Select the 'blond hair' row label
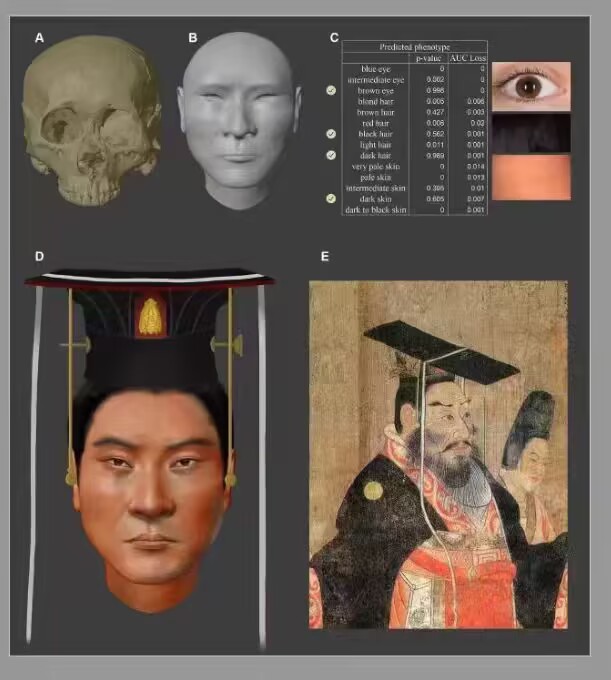The height and width of the screenshot is (680, 611). point(376,101)
